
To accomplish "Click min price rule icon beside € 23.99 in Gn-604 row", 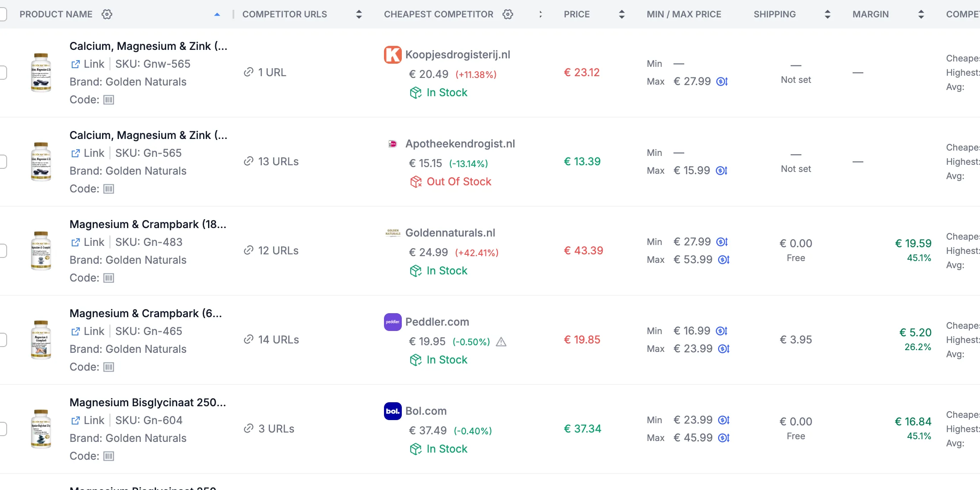I will click(x=724, y=420).
